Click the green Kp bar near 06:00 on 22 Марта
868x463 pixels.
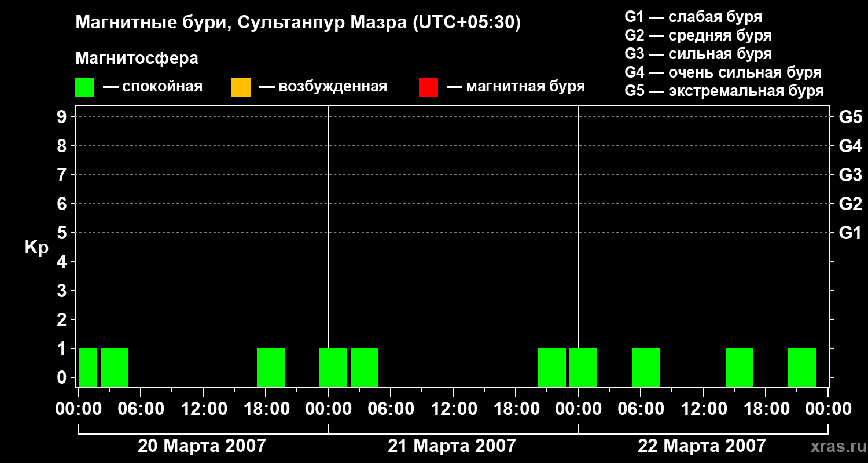click(646, 367)
